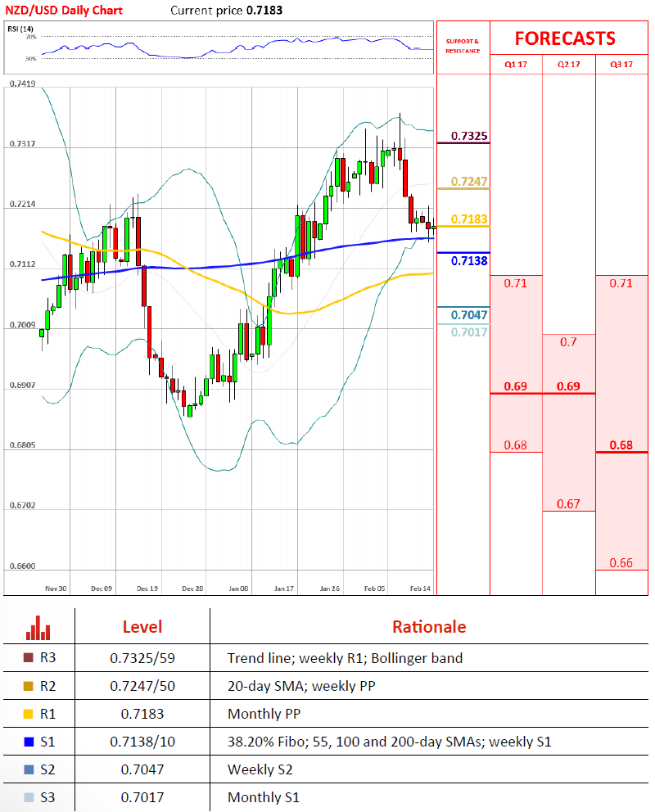
Task: Click the 0.7047 support level label beside the chart
Action: tap(469, 315)
